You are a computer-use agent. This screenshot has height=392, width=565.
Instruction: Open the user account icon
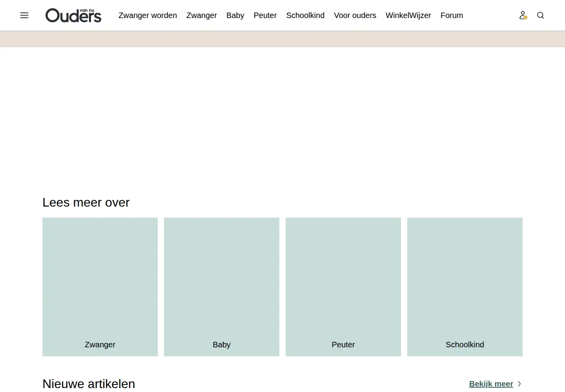click(x=523, y=15)
